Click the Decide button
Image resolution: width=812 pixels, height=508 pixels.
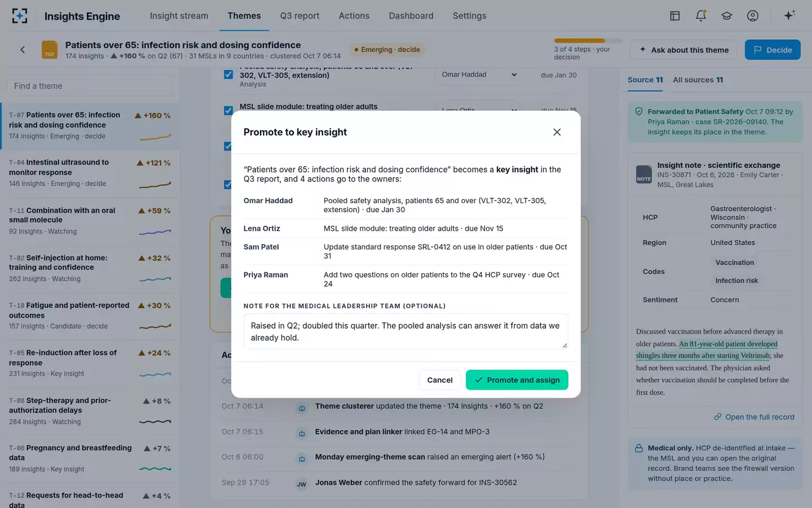click(x=773, y=50)
